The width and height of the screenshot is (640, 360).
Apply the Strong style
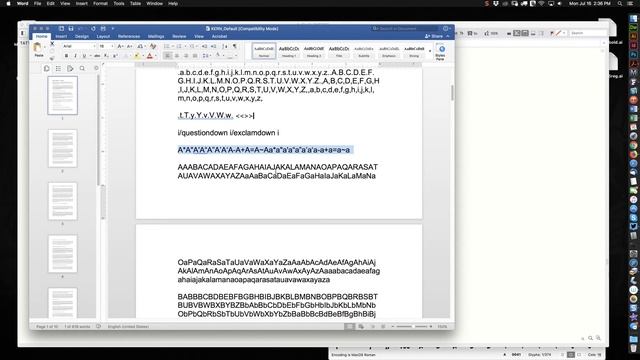414,51
